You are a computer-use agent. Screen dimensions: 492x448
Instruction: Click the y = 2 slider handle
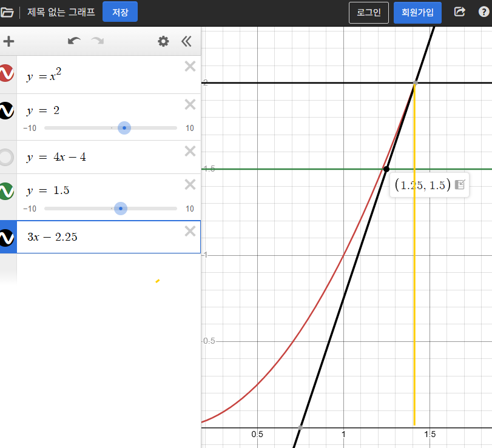[124, 128]
